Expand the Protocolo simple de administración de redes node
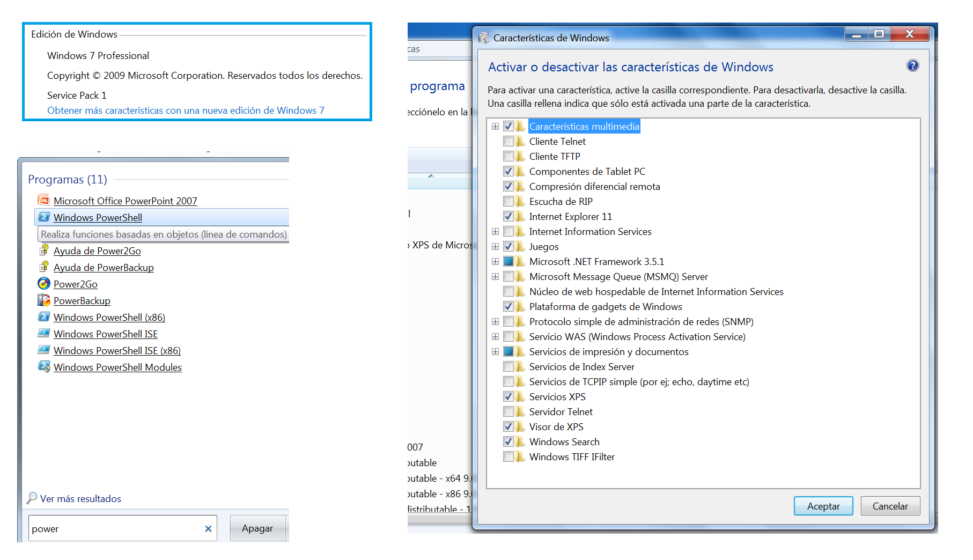Image resolution: width=973 pixels, height=560 pixels. tap(495, 321)
